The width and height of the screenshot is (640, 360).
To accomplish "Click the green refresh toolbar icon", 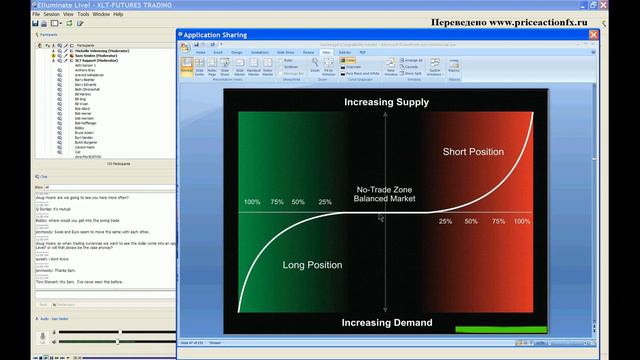I will [69, 23].
